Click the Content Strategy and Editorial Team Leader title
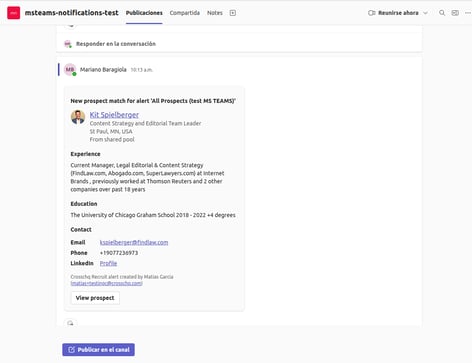The width and height of the screenshot is (472, 363). click(145, 123)
